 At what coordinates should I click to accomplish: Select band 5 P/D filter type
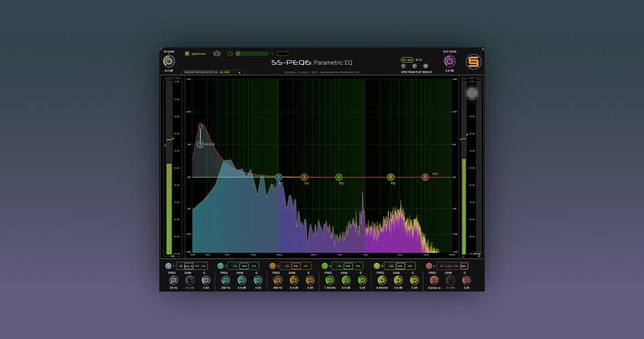pyautogui.click(x=400, y=266)
